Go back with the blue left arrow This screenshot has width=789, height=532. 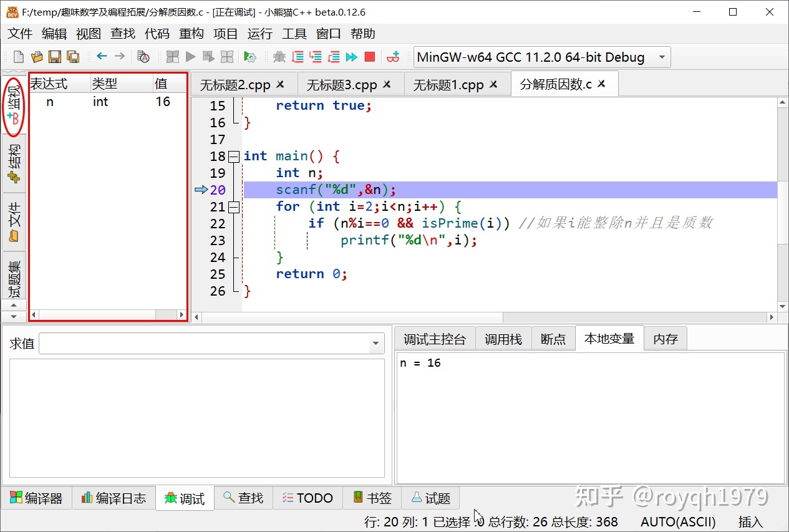click(x=102, y=56)
